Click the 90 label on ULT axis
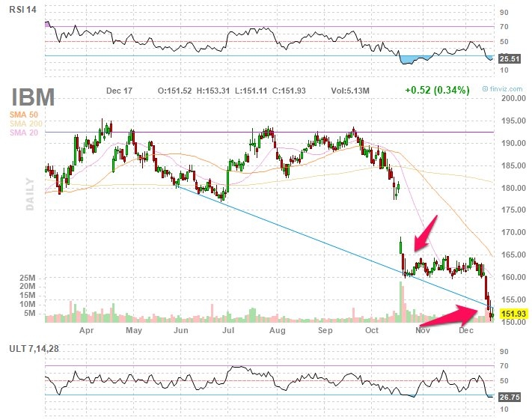 (x=504, y=351)
